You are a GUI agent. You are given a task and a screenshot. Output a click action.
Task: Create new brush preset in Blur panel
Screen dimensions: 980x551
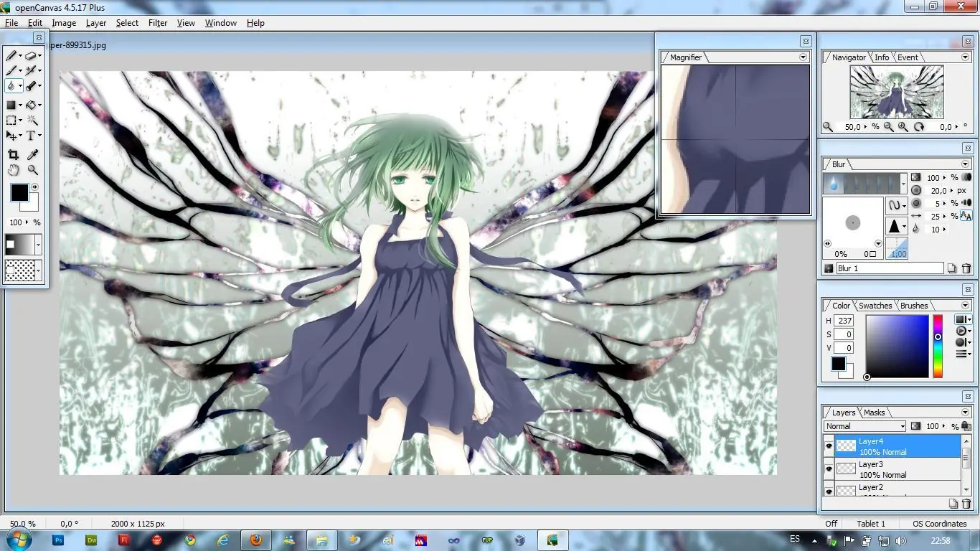coord(952,268)
